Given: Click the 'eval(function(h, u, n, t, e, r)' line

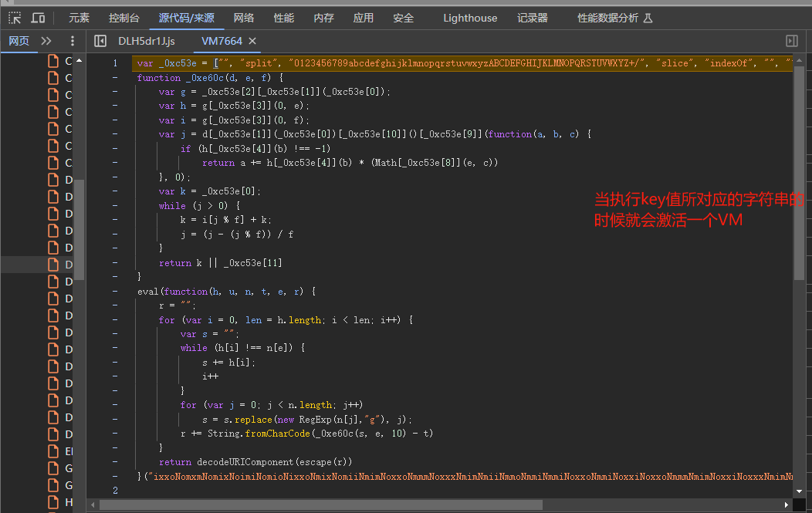Looking at the screenshot, I should (226, 292).
